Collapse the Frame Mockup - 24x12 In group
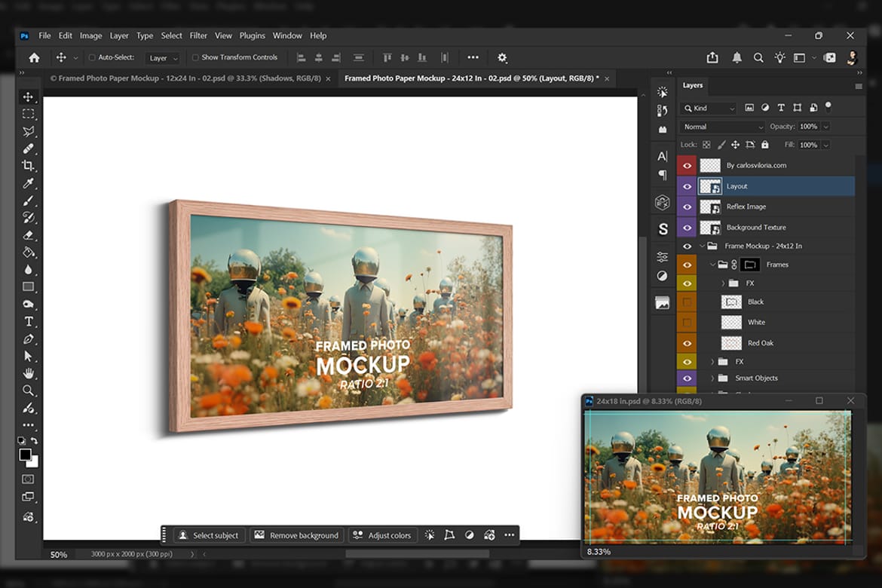The image size is (882, 588). pos(702,246)
